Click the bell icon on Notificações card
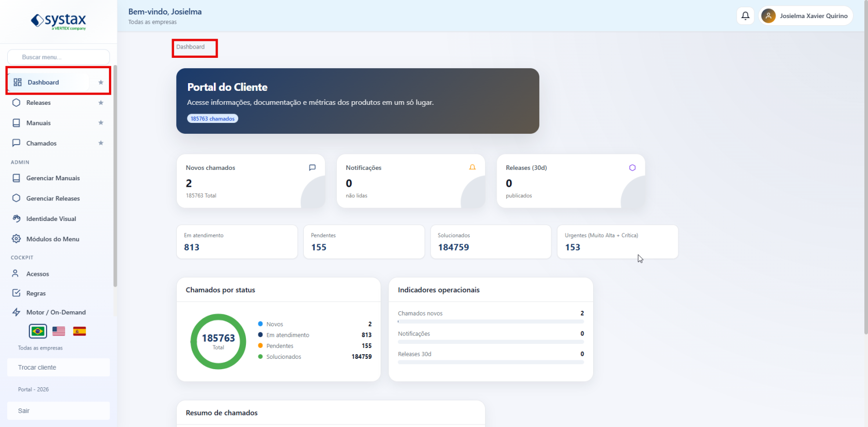This screenshot has height=427, width=868. coord(472,168)
